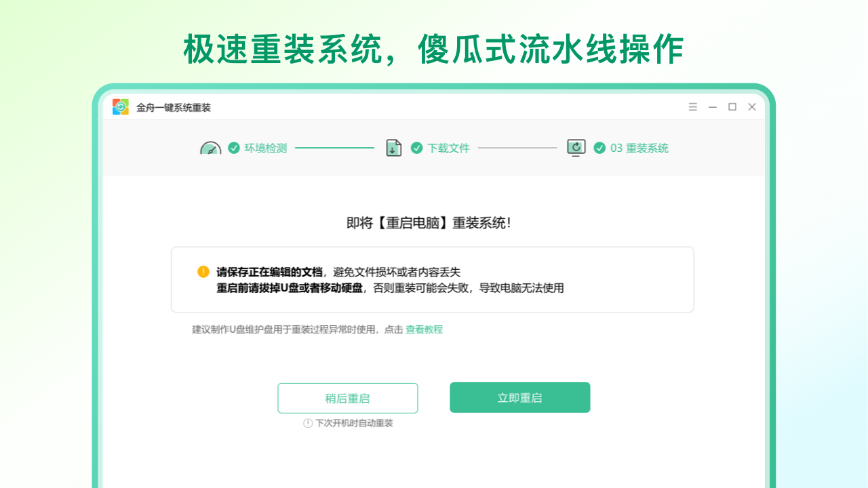
Task: Click the progress line between 环境检测 and 下载文件
Action: pos(334,148)
